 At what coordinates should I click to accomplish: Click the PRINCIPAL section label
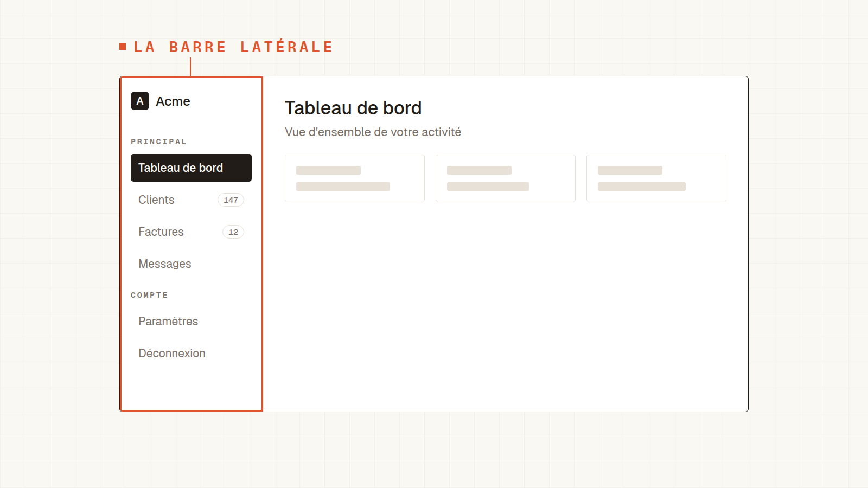click(x=158, y=142)
